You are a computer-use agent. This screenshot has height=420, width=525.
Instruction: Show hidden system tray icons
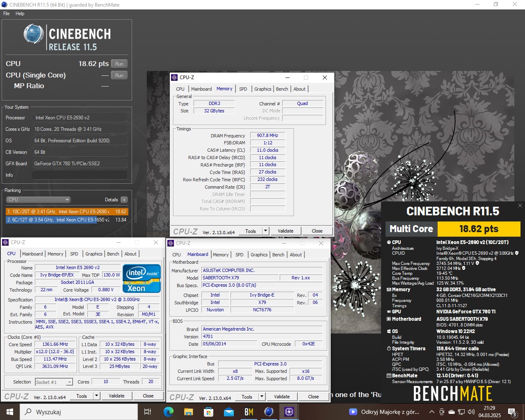[x=432, y=412]
